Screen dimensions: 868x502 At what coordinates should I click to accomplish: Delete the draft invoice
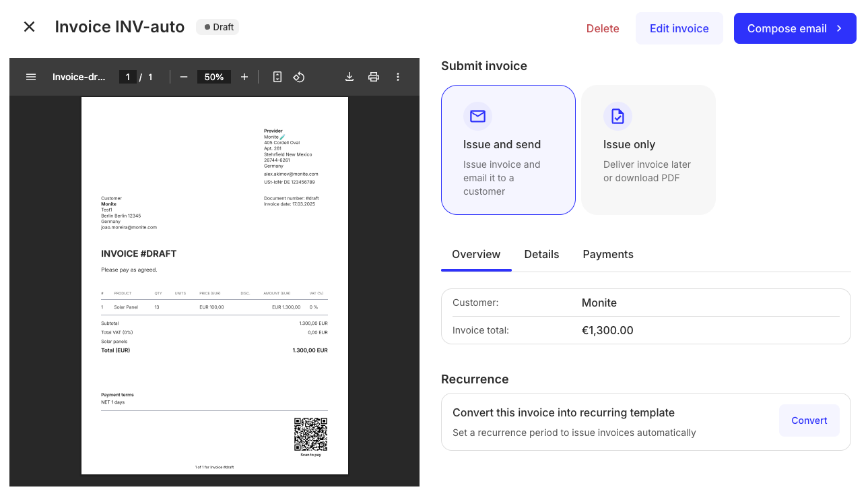(x=602, y=28)
